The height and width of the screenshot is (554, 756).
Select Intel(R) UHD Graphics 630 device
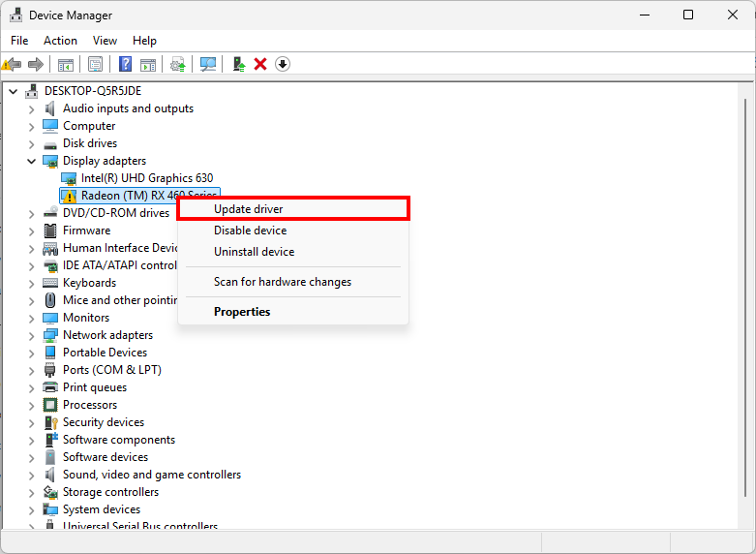tap(146, 178)
